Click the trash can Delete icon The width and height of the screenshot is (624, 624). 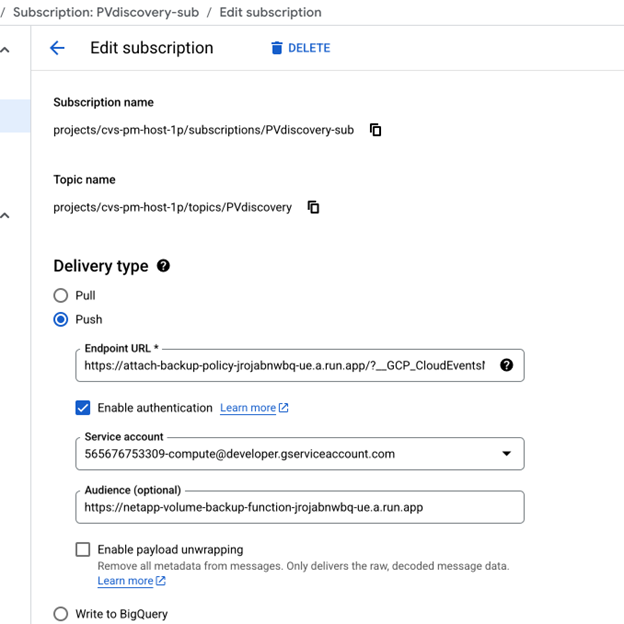[x=277, y=48]
